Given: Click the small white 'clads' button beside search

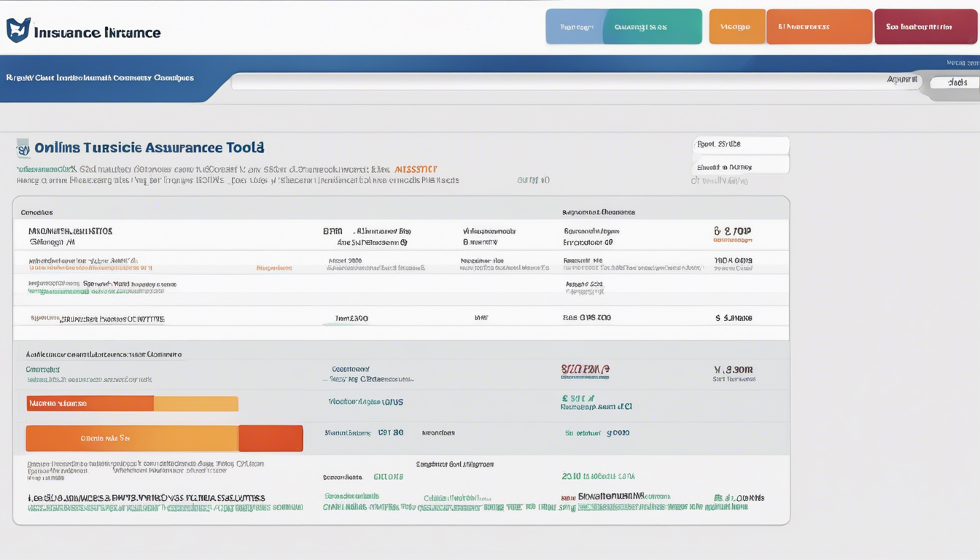Looking at the screenshot, I should point(954,83).
